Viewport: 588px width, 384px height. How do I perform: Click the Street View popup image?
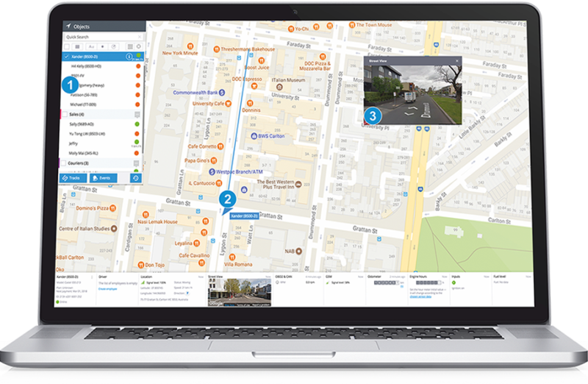click(x=412, y=94)
